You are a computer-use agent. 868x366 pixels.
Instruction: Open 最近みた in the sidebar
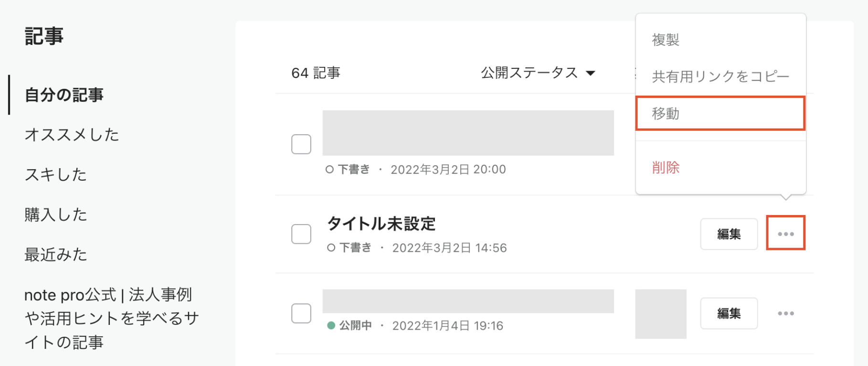click(55, 255)
